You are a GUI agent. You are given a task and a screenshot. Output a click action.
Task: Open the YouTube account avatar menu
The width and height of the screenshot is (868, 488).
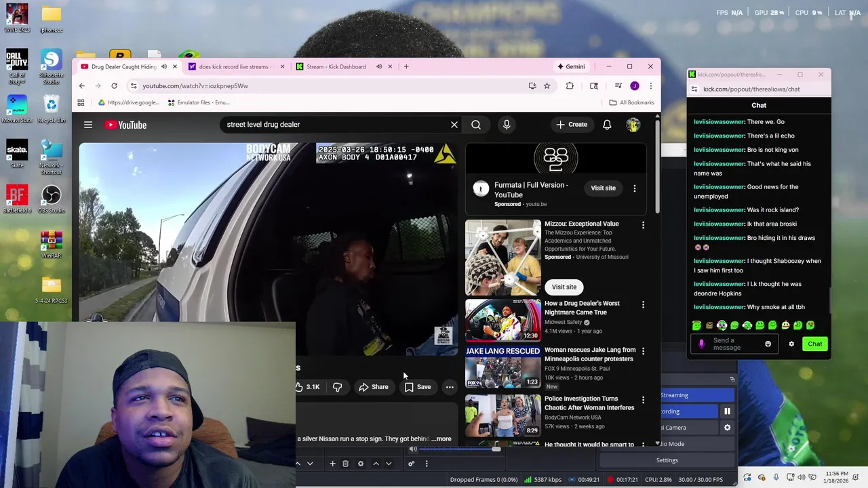click(x=633, y=125)
